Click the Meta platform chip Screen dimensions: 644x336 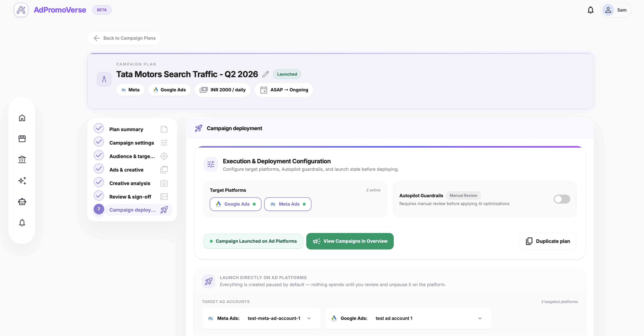[x=130, y=90]
